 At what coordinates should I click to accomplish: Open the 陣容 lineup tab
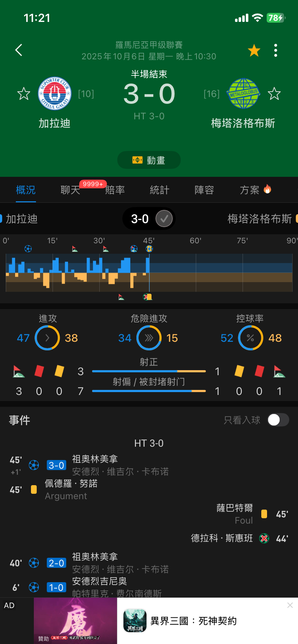pos(204,190)
